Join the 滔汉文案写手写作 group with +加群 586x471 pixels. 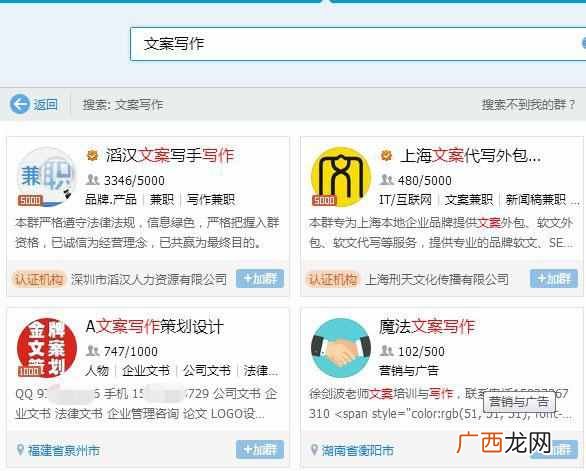[x=260, y=278]
